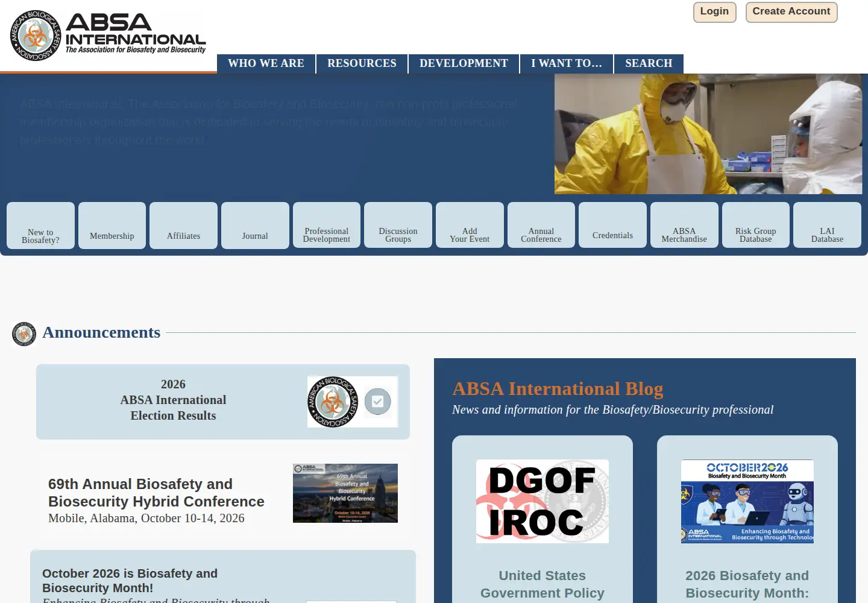Click the Mobile, Alabama conference banner thumbnail
868x603 pixels.
pyautogui.click(x=345, y=493)
